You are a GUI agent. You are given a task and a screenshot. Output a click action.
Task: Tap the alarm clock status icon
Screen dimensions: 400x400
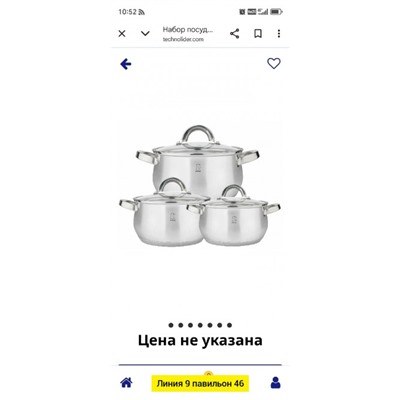click(242, 12)
